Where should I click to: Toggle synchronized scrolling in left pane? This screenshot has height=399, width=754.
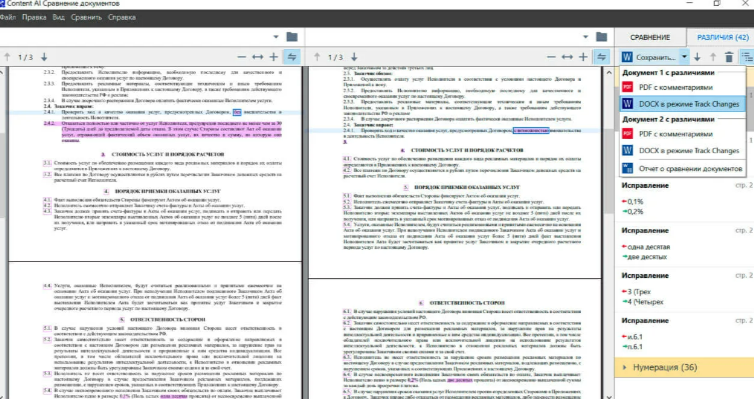292,57
